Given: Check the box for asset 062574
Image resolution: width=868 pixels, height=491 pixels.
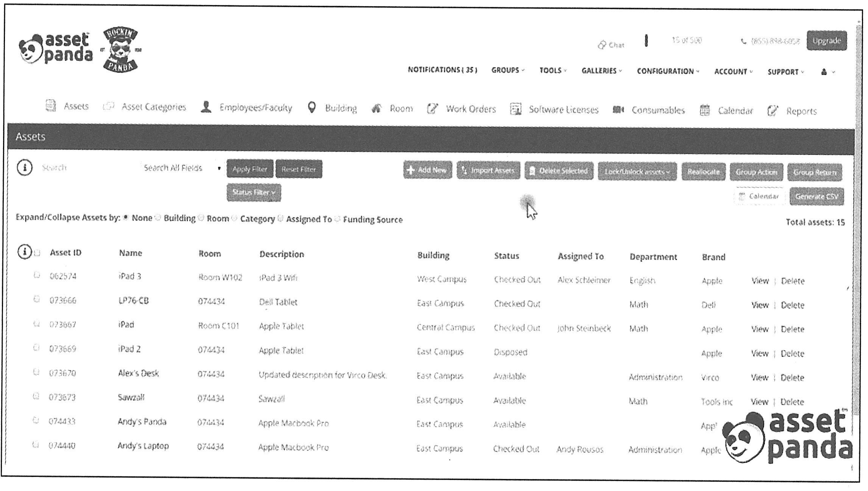Looking at the screenshot, I should tap(37, 275).
